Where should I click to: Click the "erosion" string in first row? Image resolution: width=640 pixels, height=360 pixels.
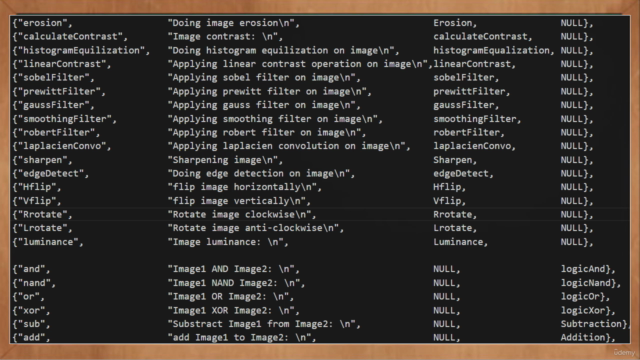[42, 23]
